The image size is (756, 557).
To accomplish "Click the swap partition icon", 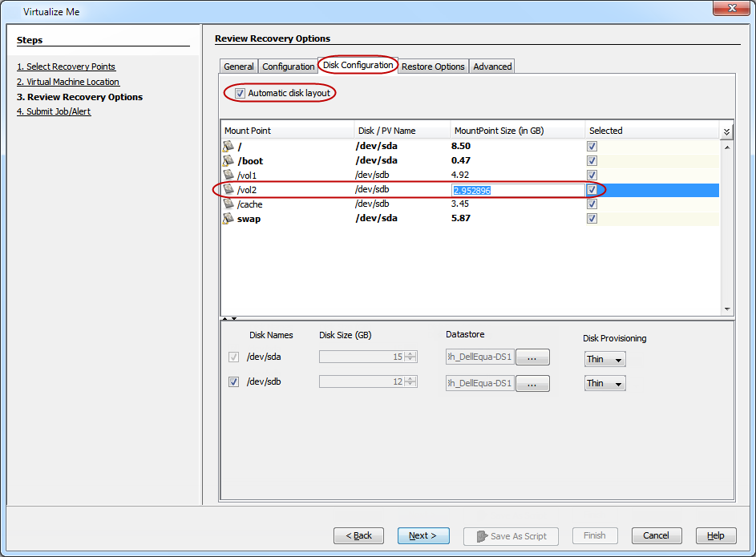I will tap(228, 219).
